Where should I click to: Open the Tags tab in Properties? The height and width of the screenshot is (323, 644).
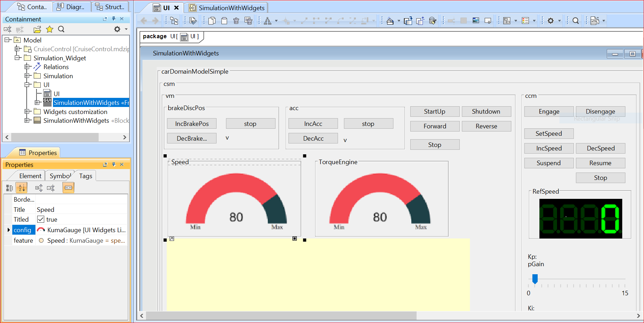[x=86, y=176]
